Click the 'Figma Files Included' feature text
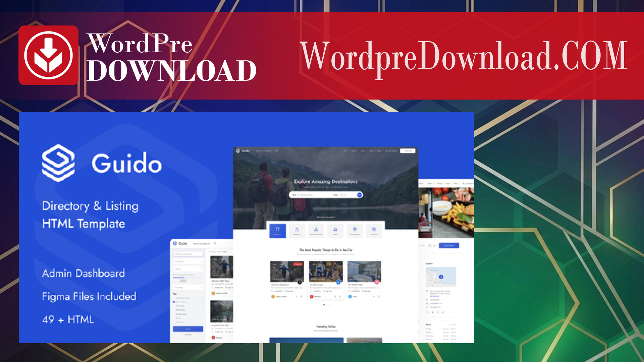 pyautogui.click(x=89, y=297)
